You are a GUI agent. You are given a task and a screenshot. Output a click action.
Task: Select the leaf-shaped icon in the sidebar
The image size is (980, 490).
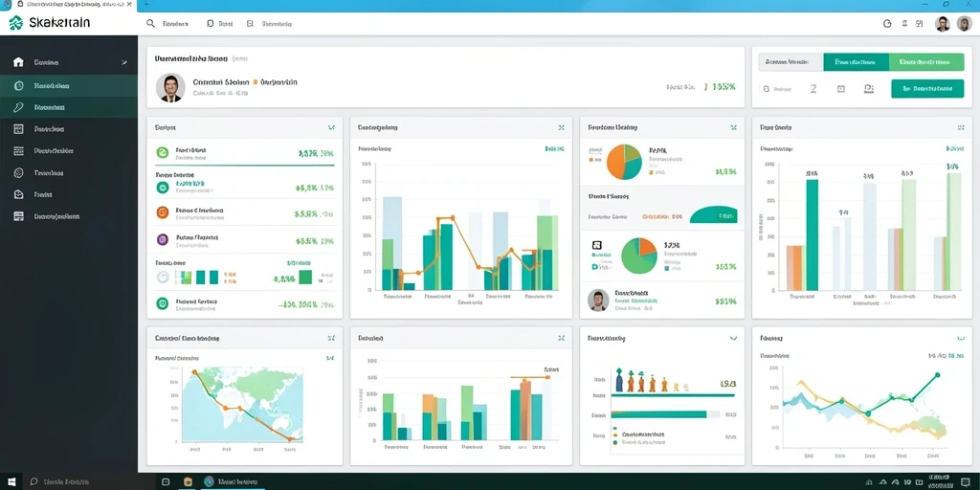pos(19,107)
